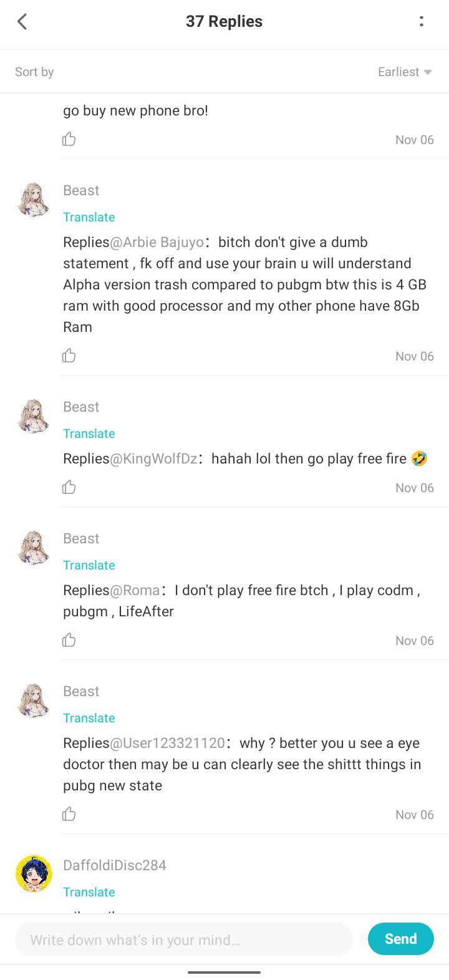Like the 'go buy new phone bro!' reply
449x980 pixels.
(69, 139)
